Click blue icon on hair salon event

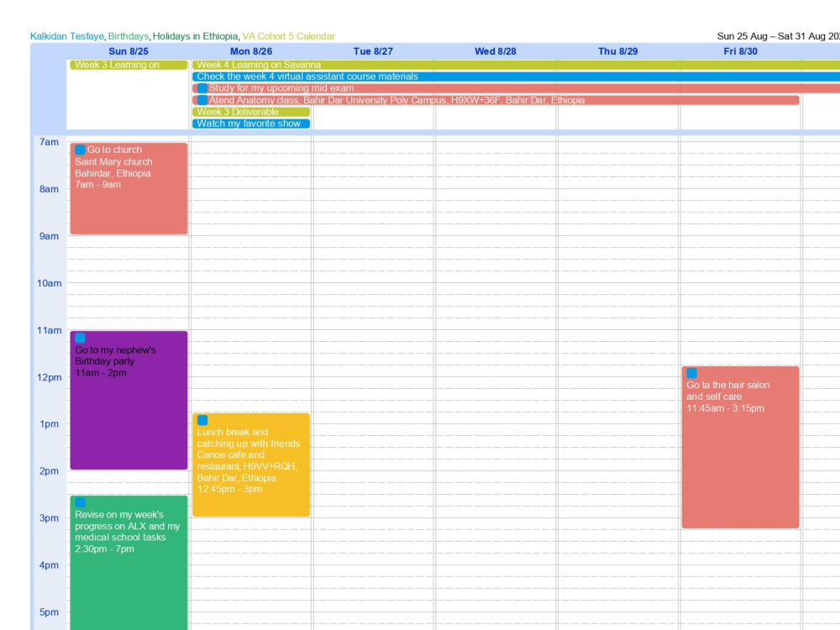point(692,374)
